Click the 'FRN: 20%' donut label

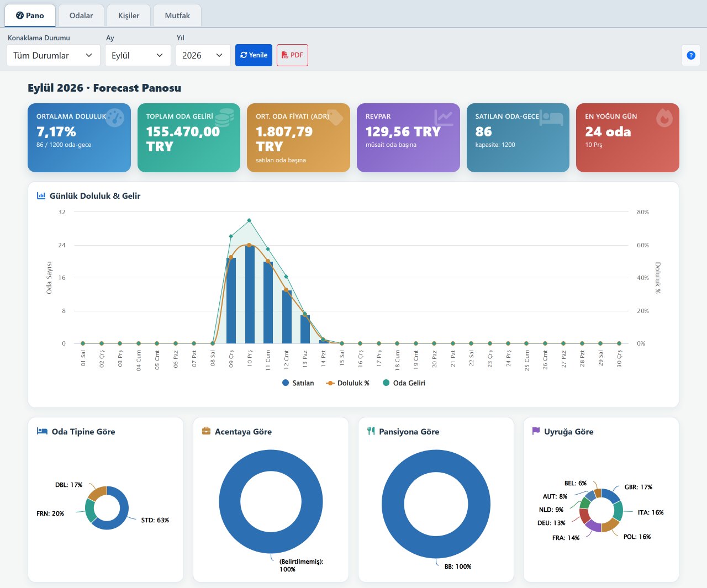pyautogui.click(x=50, y=513)
